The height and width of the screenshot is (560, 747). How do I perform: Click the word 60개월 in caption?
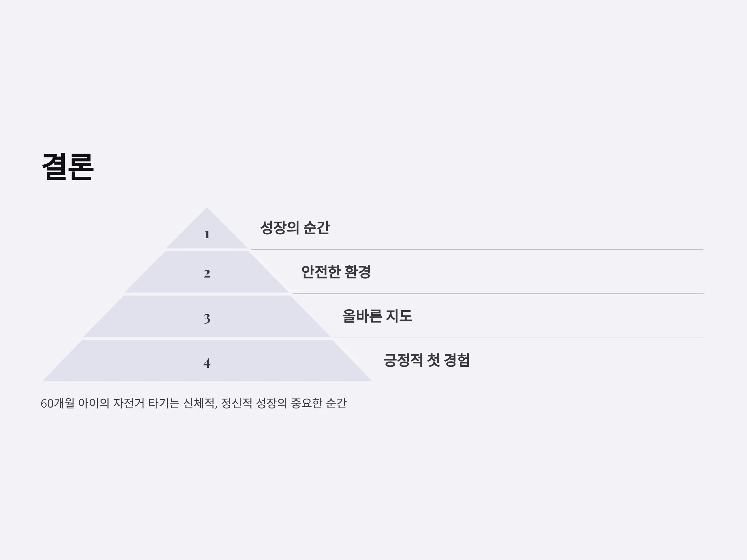pyautogui.click(x=57, y=404)
